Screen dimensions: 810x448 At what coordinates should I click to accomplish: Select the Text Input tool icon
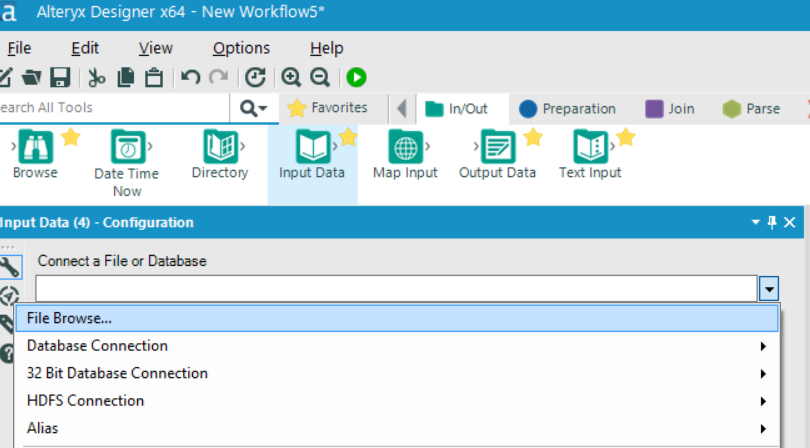[x=590, y=147]
